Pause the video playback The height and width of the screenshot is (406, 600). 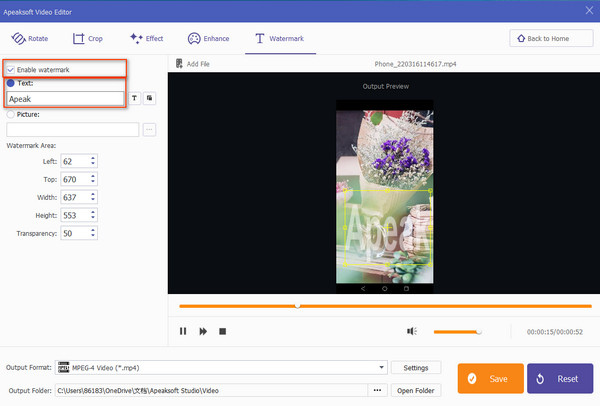coord(183,331)
